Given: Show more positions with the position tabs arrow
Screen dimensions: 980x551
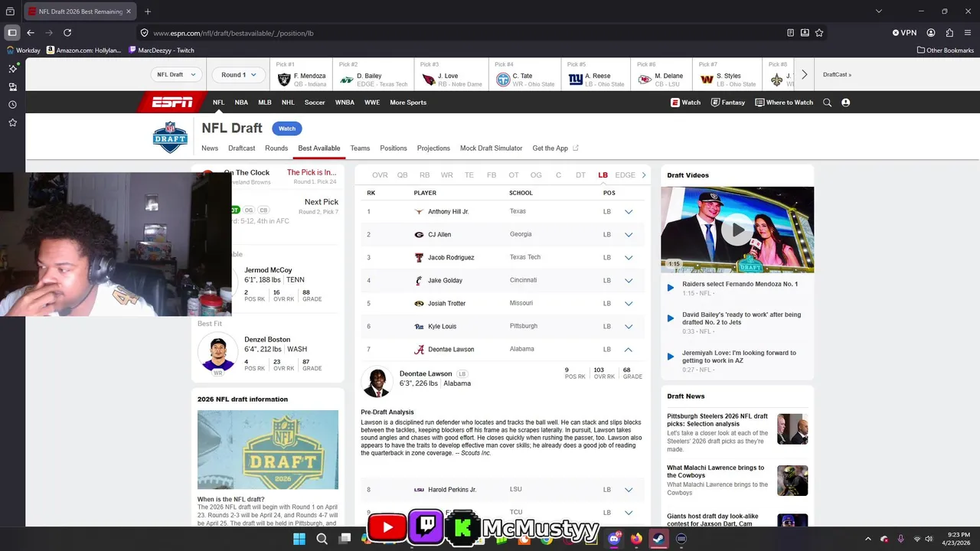Looking at the screenshot, I should [x=643, y=175].
